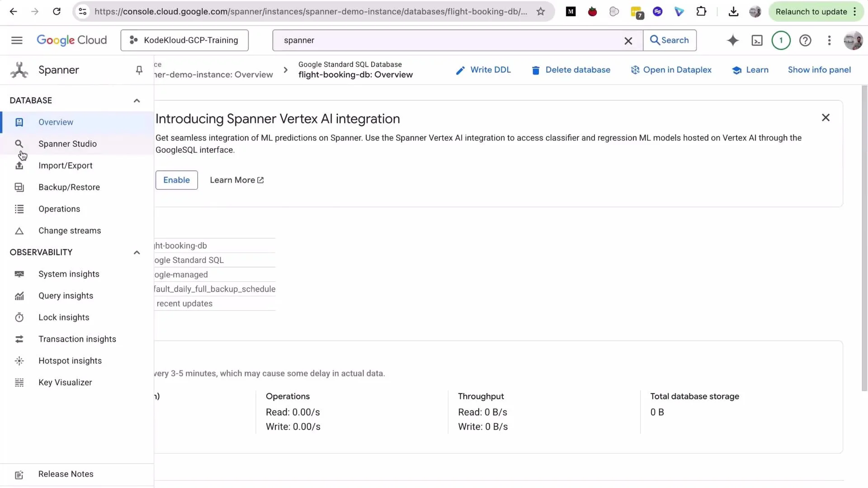Open the Backup/Restore section
The width and height of the screenshot is (868, 488).
pyautogui.click(x=77, y=187)
